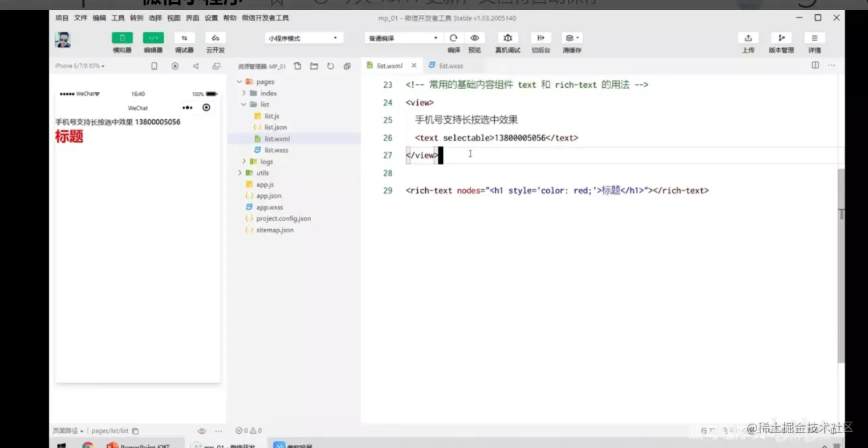Collapse all folders icon in explorer
The image size is (868, 448).
pyautogui.click(x=347, y=66)
